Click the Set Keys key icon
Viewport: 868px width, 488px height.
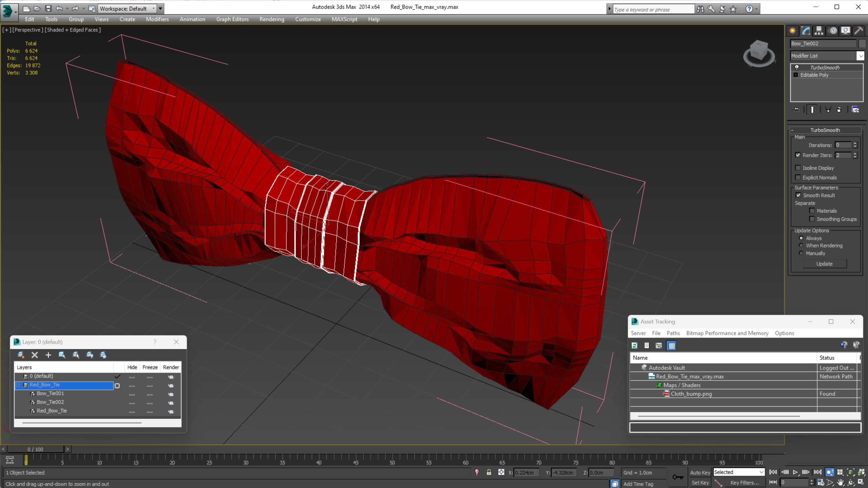tap(678, 477)
